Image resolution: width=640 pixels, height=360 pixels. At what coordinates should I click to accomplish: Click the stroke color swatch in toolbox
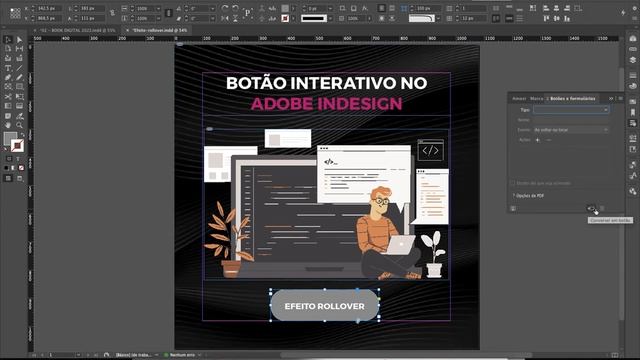coord(17,145)
